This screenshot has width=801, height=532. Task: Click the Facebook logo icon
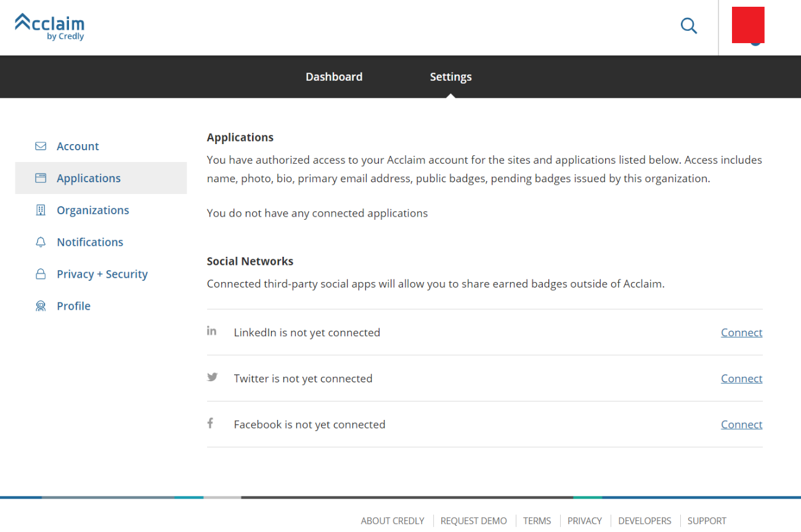210,423
